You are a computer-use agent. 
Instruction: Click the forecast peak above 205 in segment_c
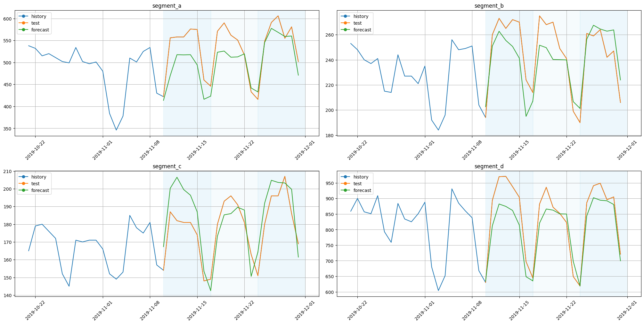point(177,177)
